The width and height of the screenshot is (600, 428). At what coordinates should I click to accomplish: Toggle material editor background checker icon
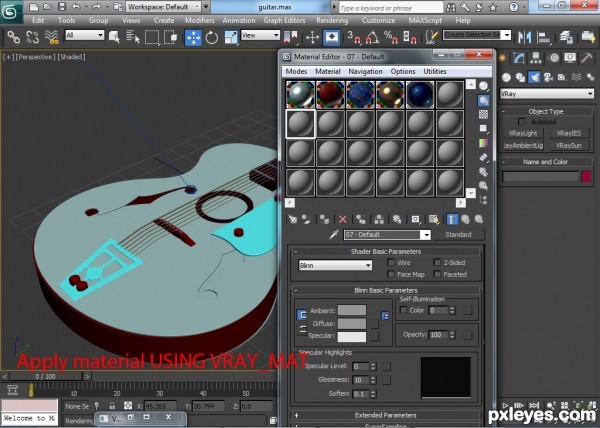(x=483, y=114)
